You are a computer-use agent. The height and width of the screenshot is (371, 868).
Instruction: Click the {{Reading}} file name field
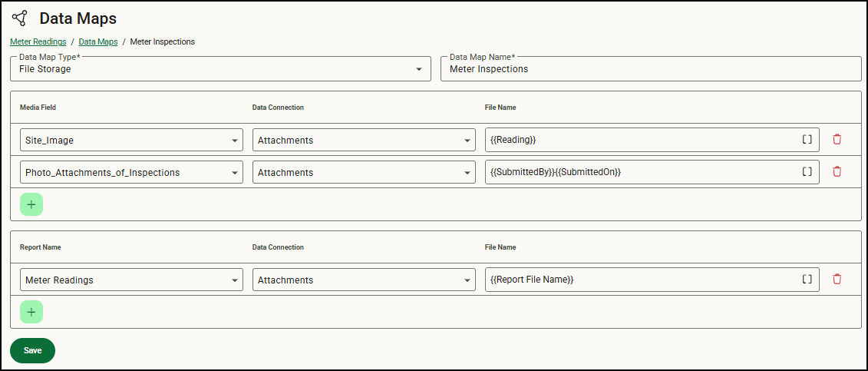(652, 140)
